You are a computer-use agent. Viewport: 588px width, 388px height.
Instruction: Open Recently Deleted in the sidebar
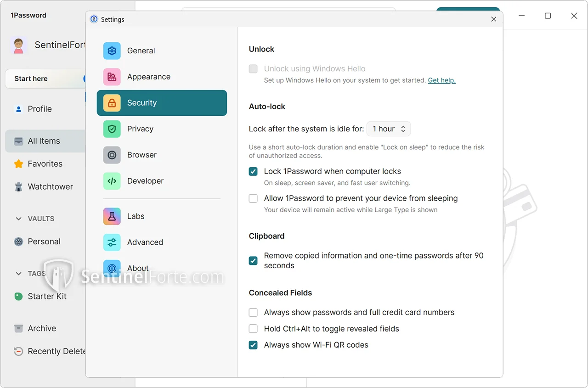point(45,351)
